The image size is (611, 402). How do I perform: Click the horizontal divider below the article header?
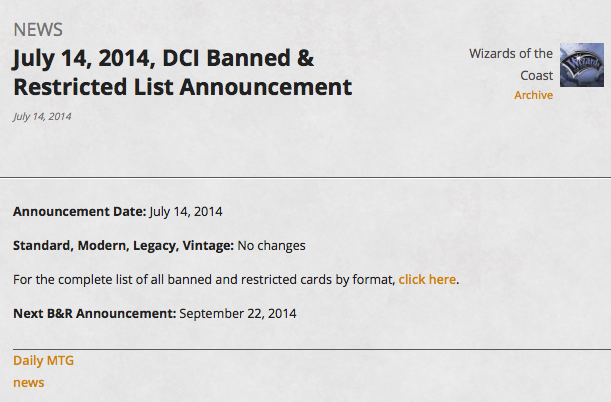(x=306, y=177)
